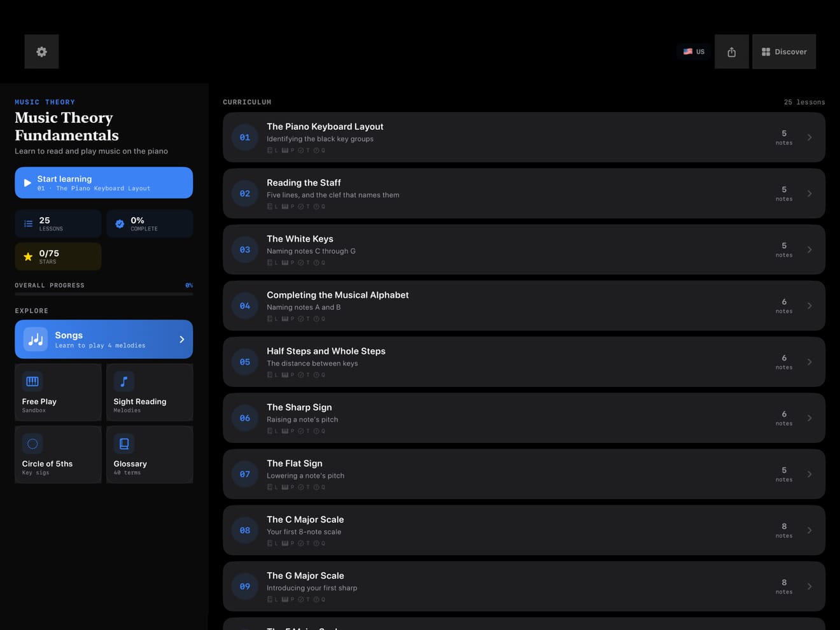
Task: Click the 05 lesson number badge
Action: pyautogui.click(x=245, y=361)
